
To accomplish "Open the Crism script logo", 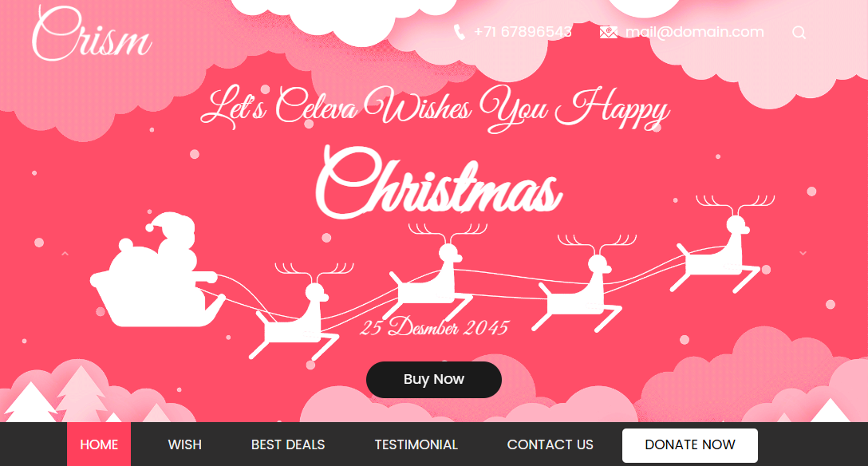I will pos(91,34).
